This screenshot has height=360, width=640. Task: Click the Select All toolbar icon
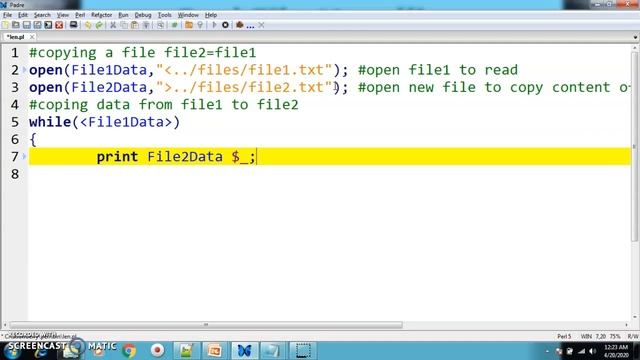tap(146, 25)
